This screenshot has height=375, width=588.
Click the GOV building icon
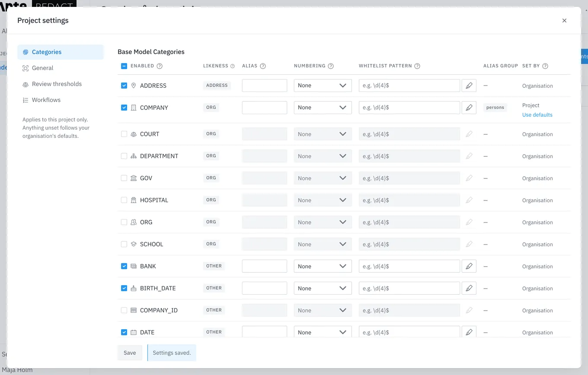pyautogui.click(x=134, y=178)
